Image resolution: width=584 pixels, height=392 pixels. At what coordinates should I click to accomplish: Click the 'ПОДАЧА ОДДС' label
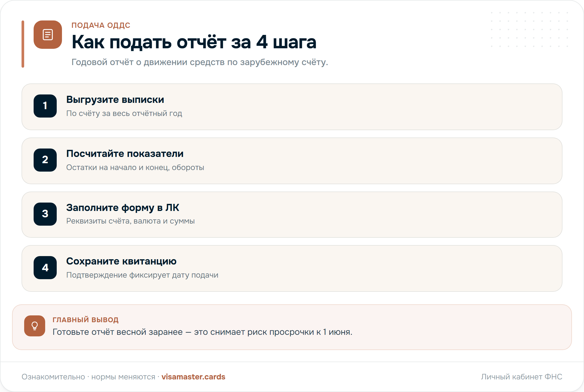tap(101, 25)
